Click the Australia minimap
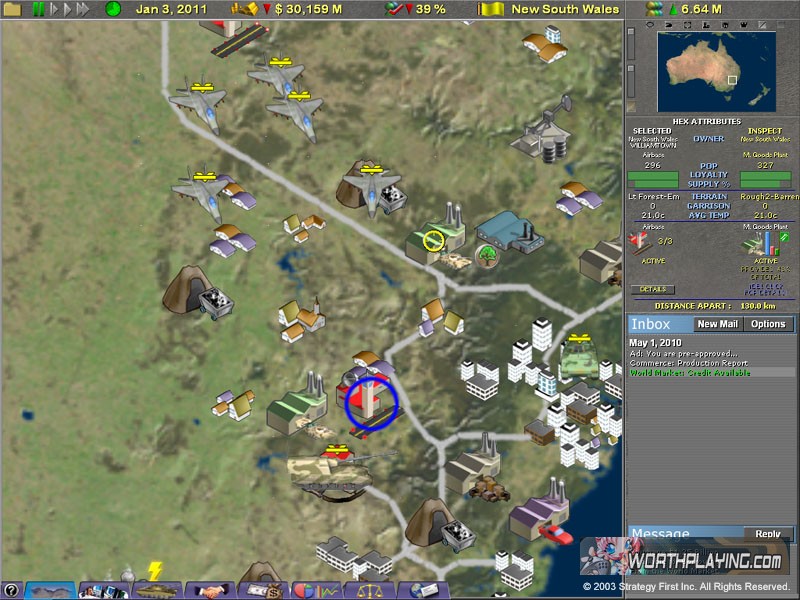800x600 pixels. coord(715,70)
